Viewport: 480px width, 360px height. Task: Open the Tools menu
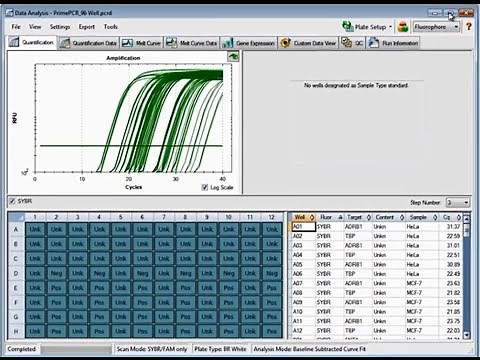click(x=111, y=27)
